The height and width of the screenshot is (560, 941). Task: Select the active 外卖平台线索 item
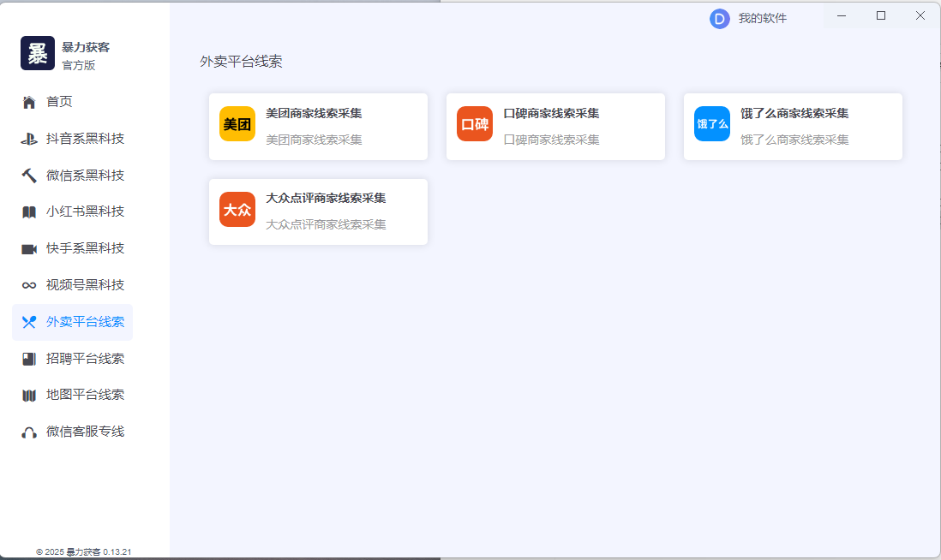pos(85,323)
